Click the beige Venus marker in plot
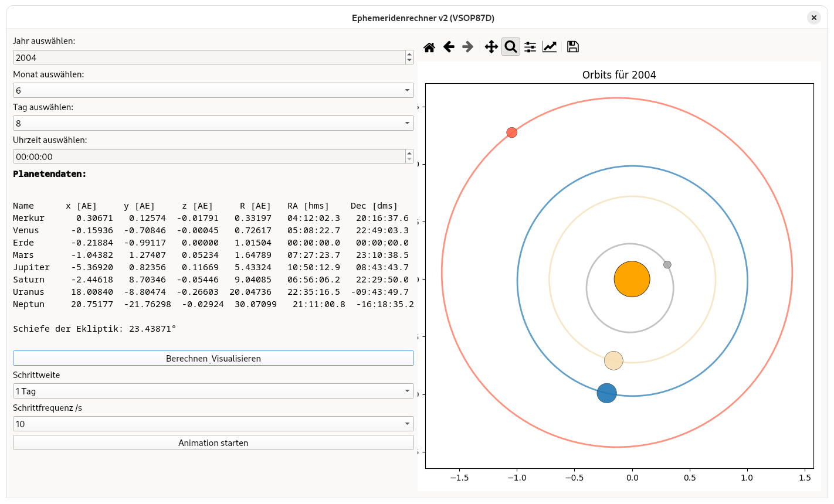The width and height of the screenshot is (834, 504). click(x=613, y=360)
